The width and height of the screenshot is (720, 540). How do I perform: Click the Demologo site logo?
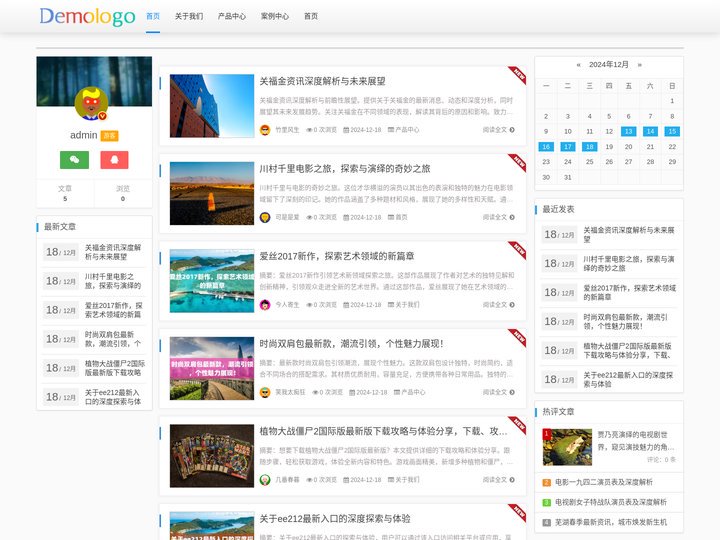point(87,17)
